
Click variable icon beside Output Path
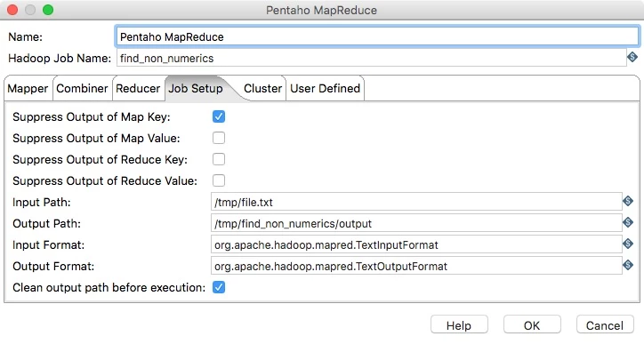tap(628, 222)
